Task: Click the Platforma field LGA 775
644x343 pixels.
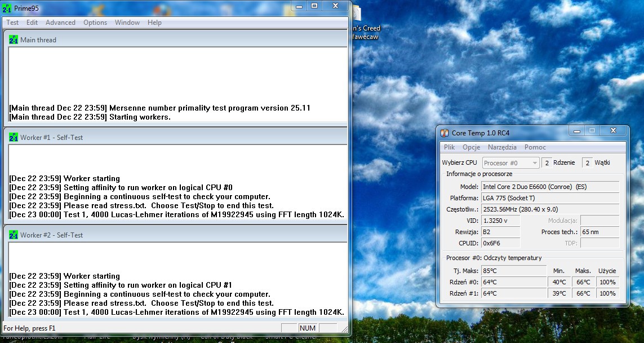Action: (x=550, y=198)
